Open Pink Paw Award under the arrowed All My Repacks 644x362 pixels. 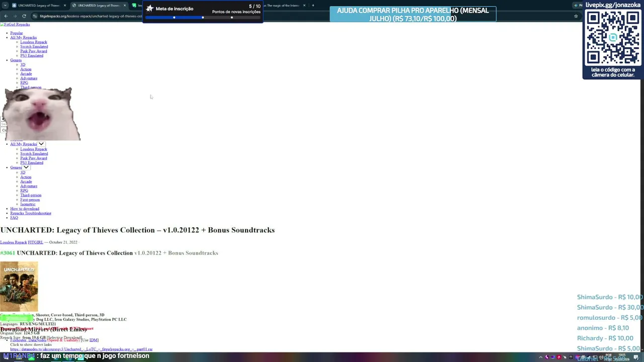click(34, 158)
